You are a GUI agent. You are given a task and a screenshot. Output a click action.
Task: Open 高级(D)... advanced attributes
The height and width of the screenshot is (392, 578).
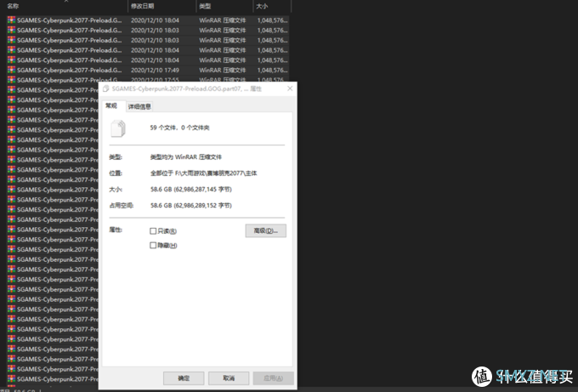[x=264, y=230]
